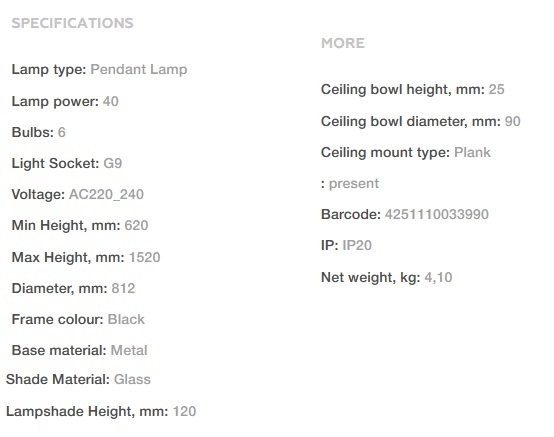Select the Plank ceiling mount type
The image size is (554, 437).
click(x=472, y=153)
